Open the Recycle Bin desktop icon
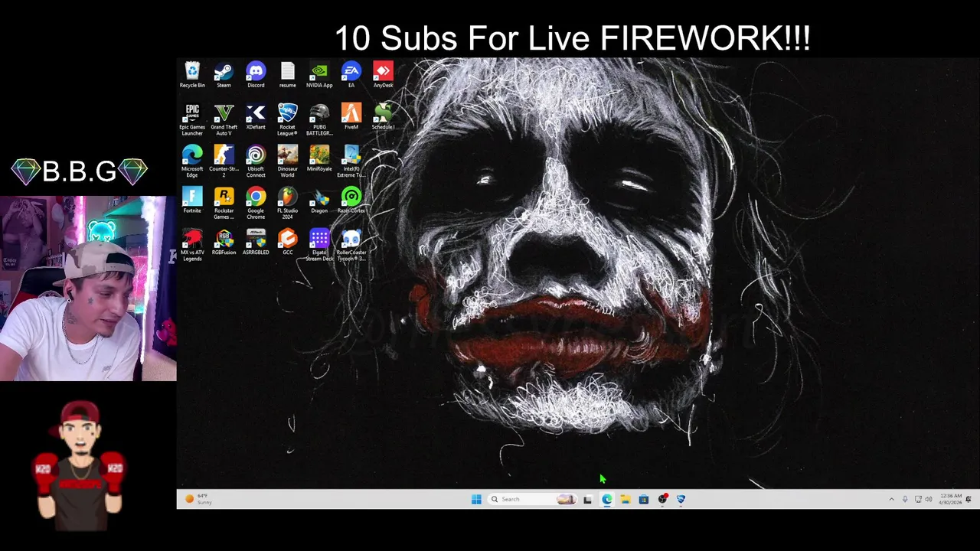The image size is (980, 551). tap(192, 75)
